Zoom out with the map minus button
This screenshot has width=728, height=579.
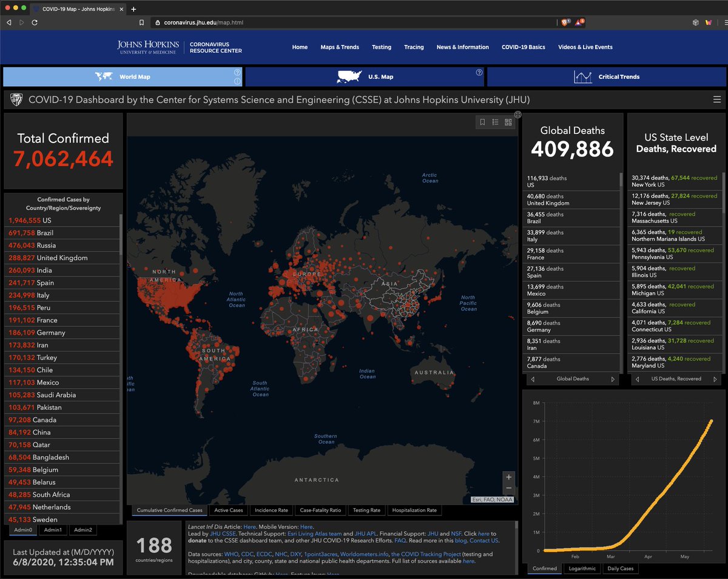(x=509, y=489)
